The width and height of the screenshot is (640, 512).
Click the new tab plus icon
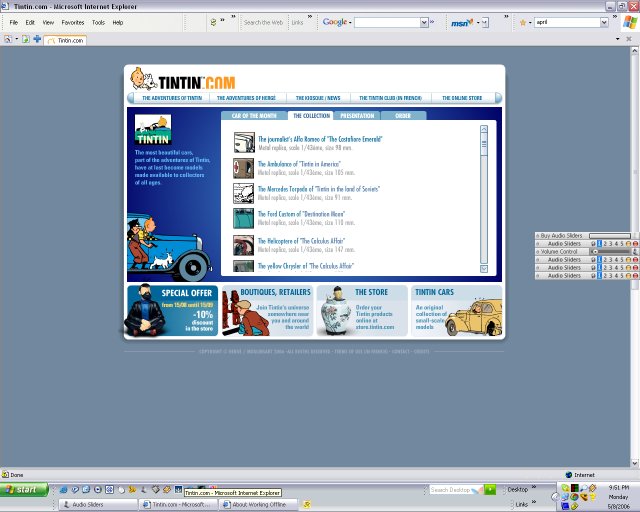coord(37,39)
